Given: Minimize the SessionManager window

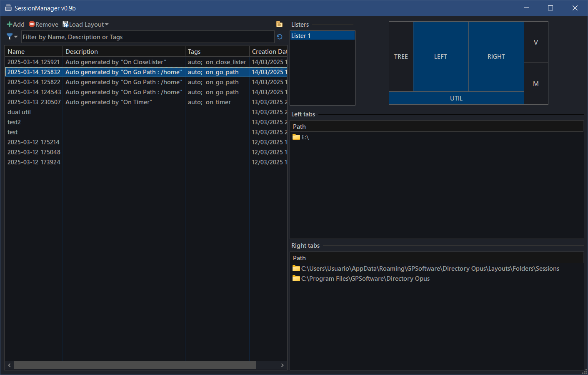Looking at the screenshot, I should 526,8.
